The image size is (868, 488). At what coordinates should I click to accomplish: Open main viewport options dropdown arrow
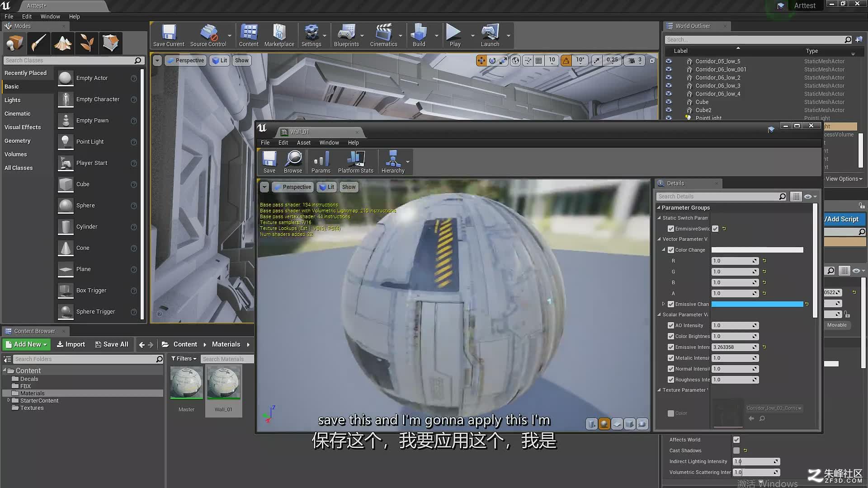(x=157, y=61)
